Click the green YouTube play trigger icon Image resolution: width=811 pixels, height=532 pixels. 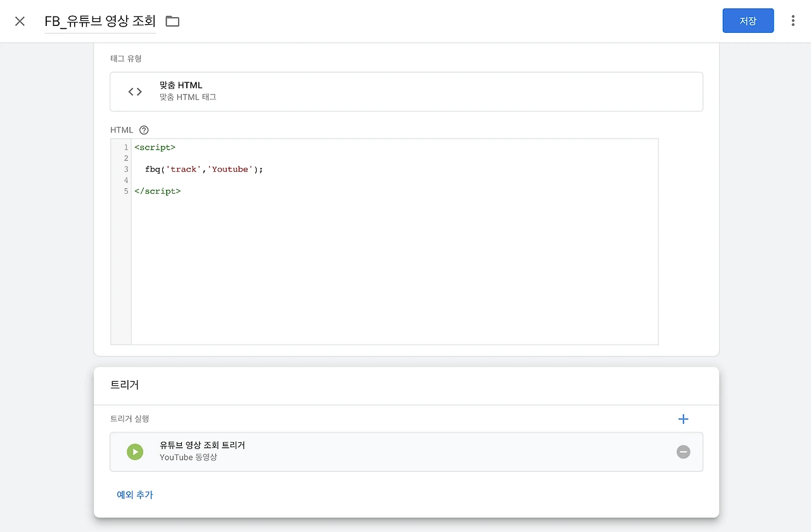point(135,452)
